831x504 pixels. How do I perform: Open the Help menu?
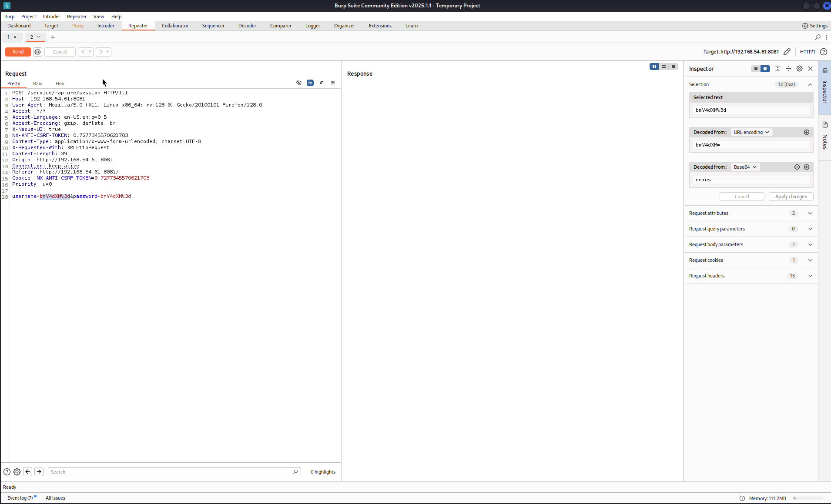[116, 17]
